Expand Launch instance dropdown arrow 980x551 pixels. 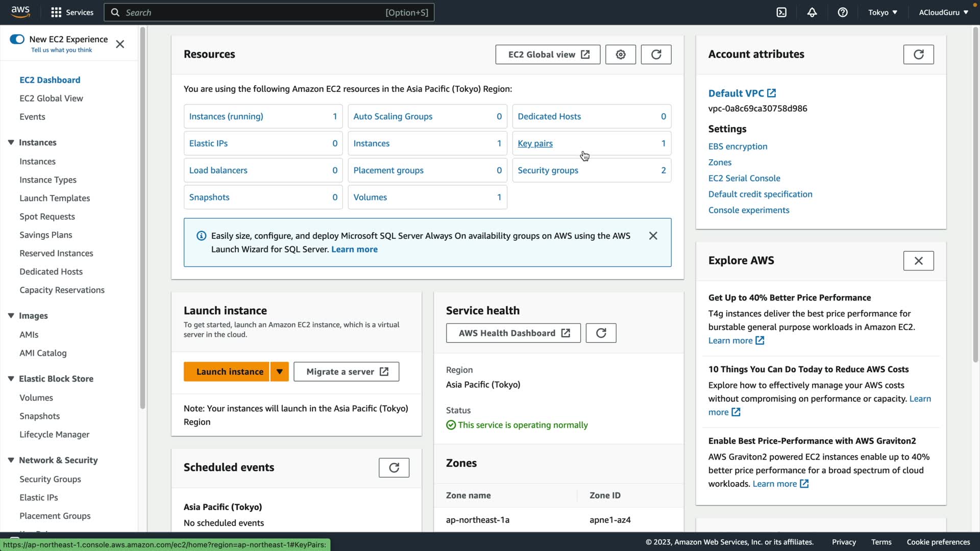(280, 372)
